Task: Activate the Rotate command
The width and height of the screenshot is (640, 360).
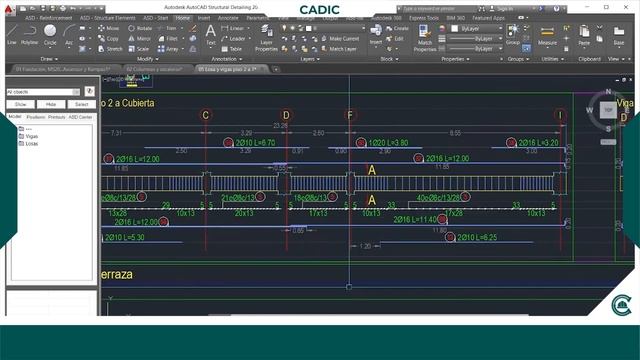Action: click(x=140, y=28)
